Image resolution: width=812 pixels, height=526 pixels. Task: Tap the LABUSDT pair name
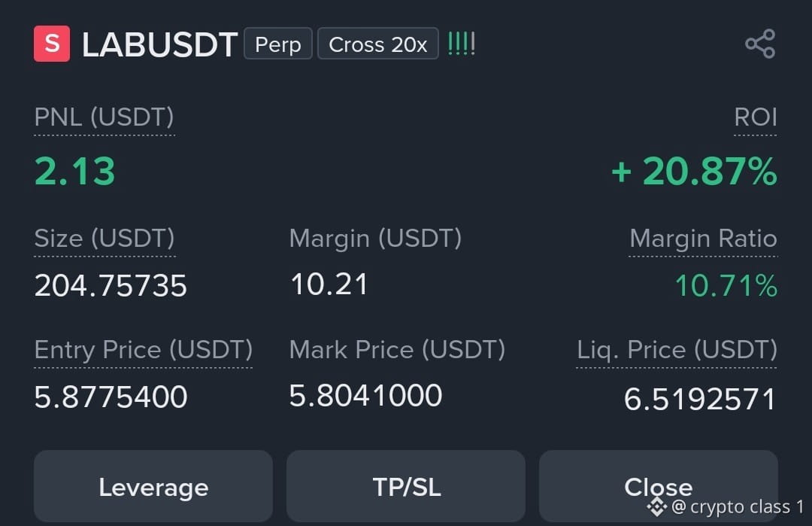pos(159,44)
